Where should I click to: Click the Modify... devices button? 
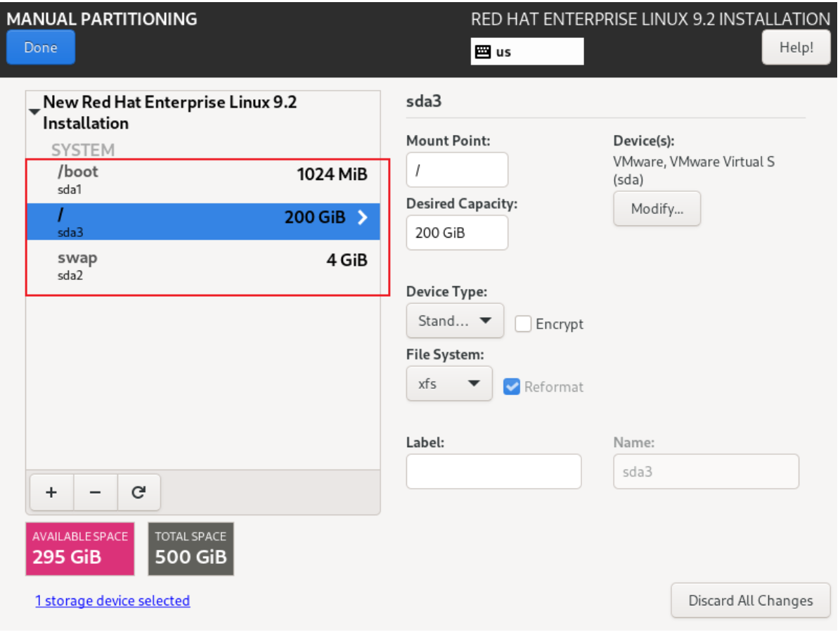point(657,209)
